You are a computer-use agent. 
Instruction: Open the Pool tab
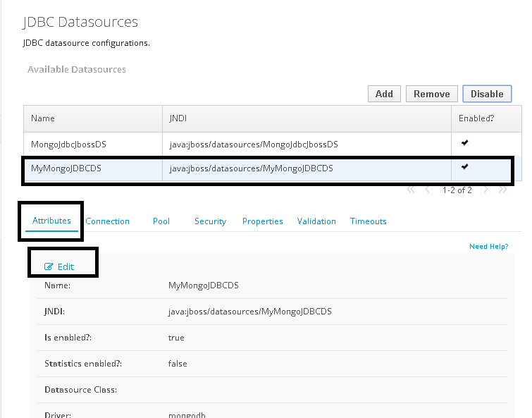tap(161, 221)
